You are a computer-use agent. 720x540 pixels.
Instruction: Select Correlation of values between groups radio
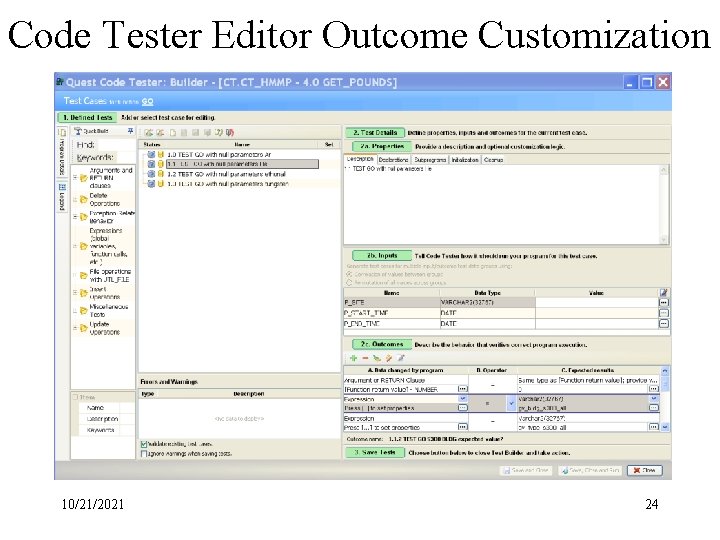tap(349, 274)
